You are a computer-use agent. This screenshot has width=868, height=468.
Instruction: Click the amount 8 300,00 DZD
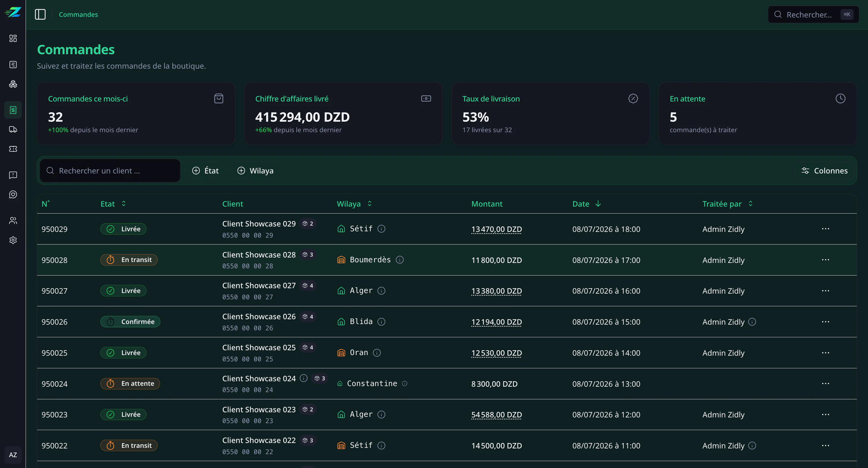pos(494,383)
